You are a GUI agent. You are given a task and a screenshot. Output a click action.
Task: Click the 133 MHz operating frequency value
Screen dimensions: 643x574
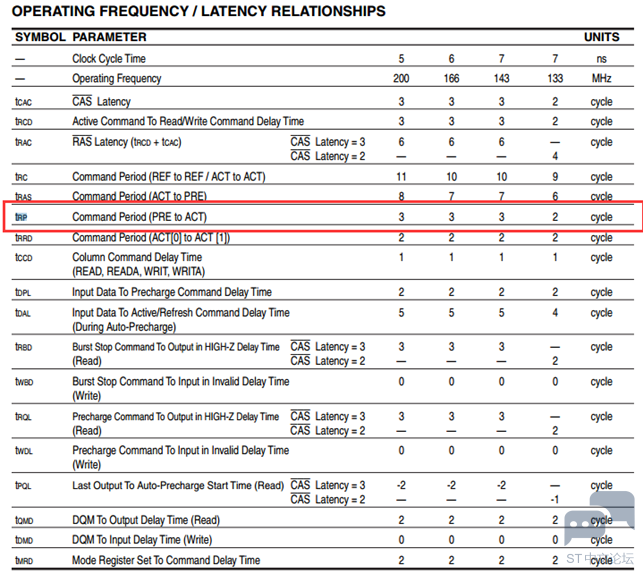click(555, 78)
